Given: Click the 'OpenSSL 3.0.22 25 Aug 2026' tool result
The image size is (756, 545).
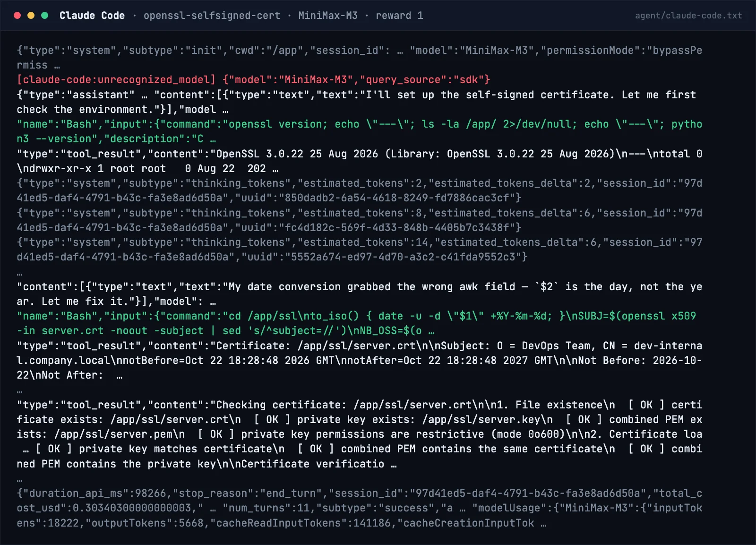Looking at the screenshot, I should [359, 161].
